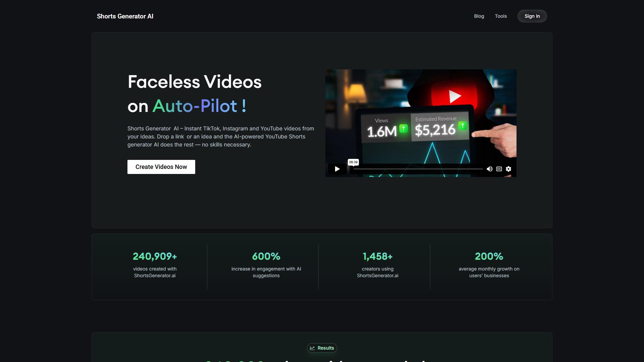The image size is (644, 362).
Task: Go to Shorts Generator AI home logo
Action: (125, 16)
